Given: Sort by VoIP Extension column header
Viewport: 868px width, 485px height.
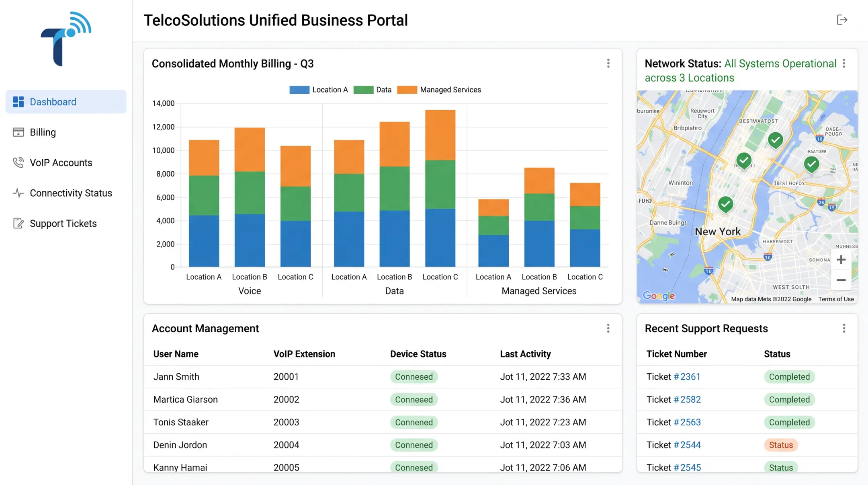Looking at the screenshot, I should [x=304, y=354].
